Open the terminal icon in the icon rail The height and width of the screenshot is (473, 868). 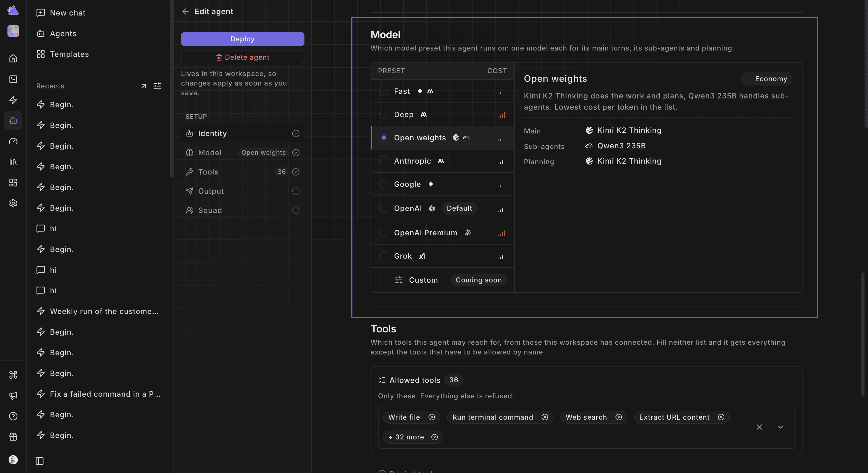coord(13,79)
